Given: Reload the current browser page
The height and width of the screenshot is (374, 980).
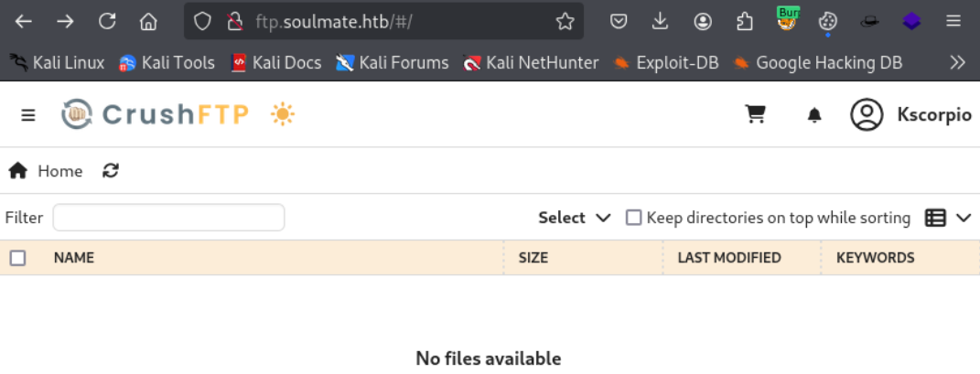Looking at the screenshot, I should (x=107, y=21).
